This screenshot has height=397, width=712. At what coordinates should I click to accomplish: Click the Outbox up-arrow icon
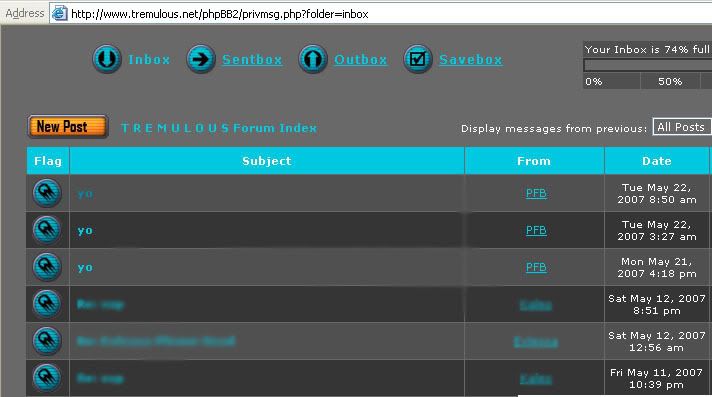[313, 59]
